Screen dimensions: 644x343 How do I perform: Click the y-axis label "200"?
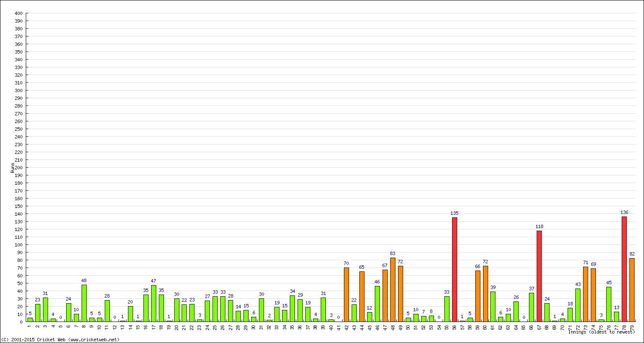pos(18,168)
